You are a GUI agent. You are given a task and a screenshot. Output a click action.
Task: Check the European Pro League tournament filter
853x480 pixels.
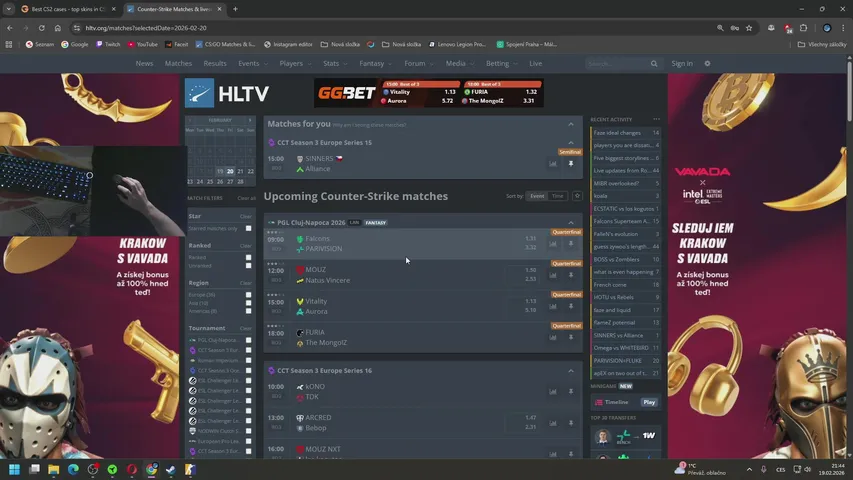pos(249,441)
